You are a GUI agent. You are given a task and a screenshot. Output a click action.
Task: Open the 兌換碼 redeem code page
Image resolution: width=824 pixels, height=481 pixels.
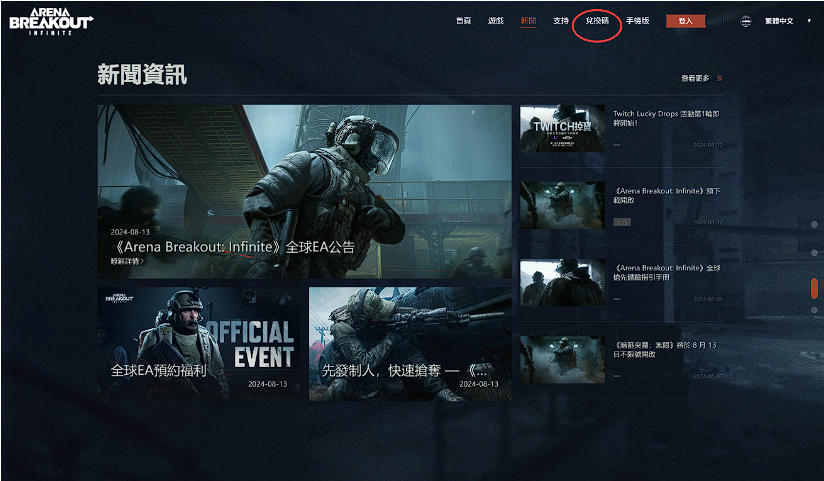click(x=597, y=21)
